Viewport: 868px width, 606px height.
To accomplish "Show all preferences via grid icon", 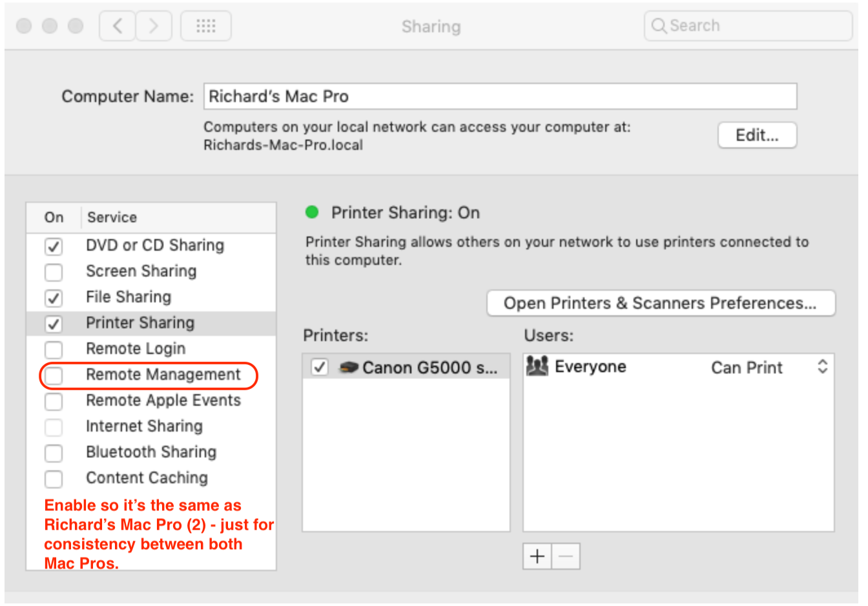I will 206,26.
